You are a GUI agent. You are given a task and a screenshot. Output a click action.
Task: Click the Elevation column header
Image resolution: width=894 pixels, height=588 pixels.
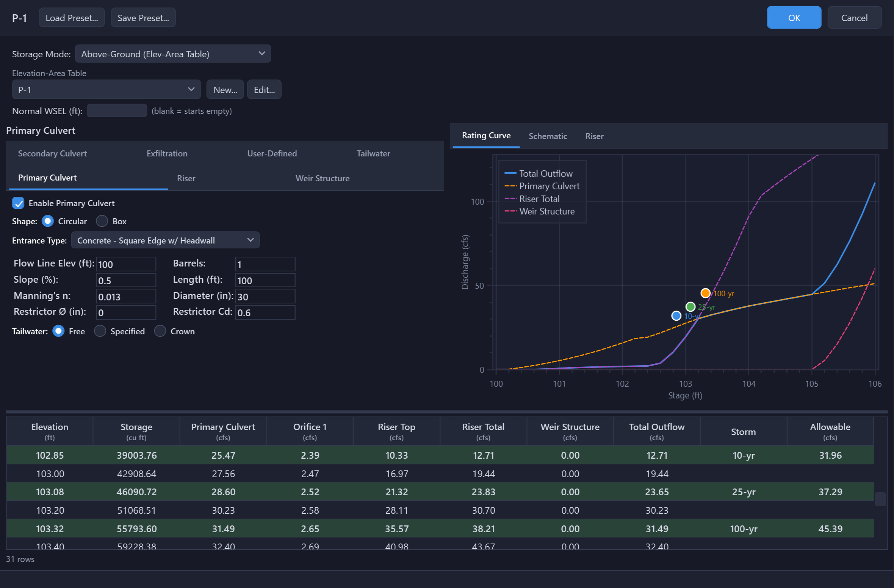50,432
